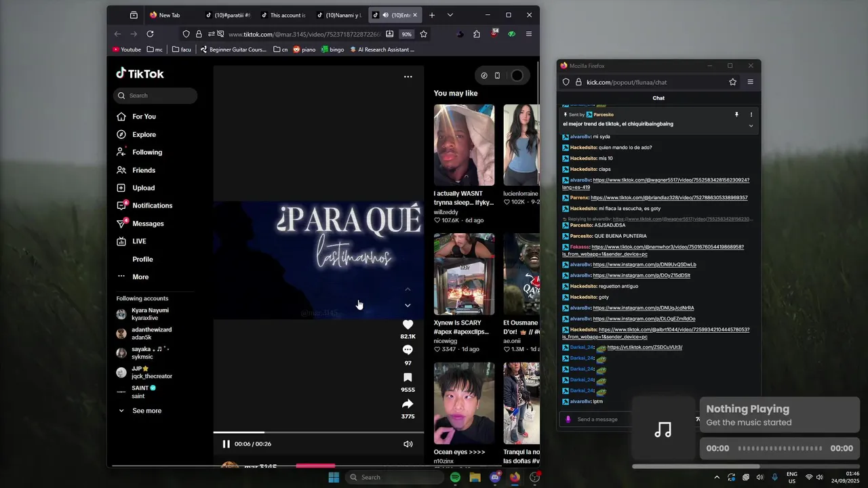Open adanthewizard following account
Viewport: 868px width, 488px height.
tap(151, 333)
